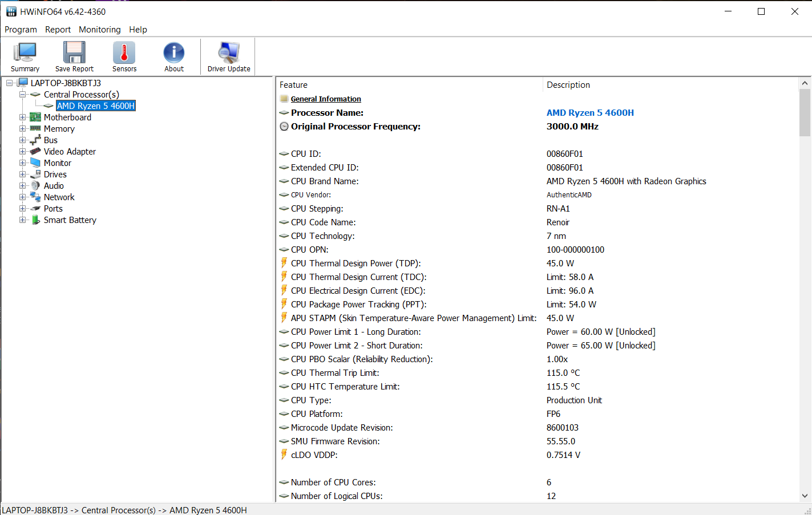Click the lightning icon beside cLDO VDDP
This screenshot has width=812, height=515.
point(284,455)
